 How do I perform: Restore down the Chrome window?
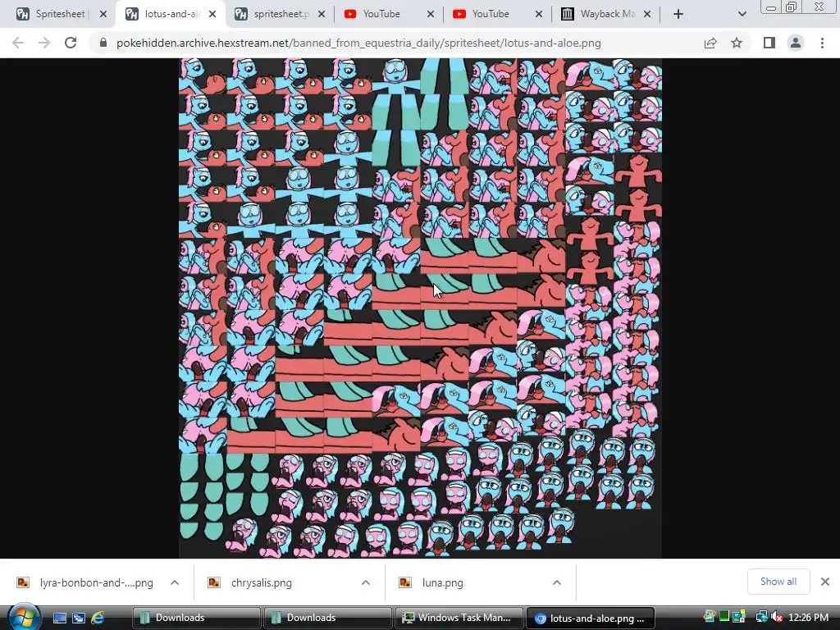pos(791,7)
